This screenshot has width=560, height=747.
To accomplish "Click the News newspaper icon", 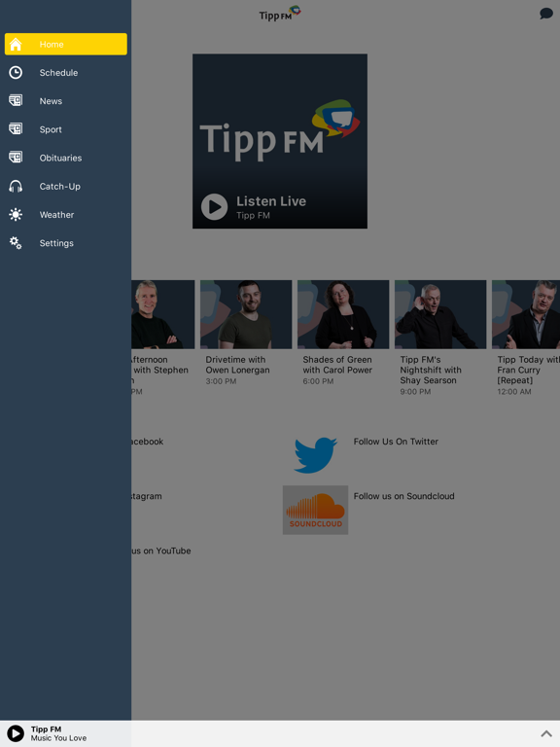I will [16, 100].
